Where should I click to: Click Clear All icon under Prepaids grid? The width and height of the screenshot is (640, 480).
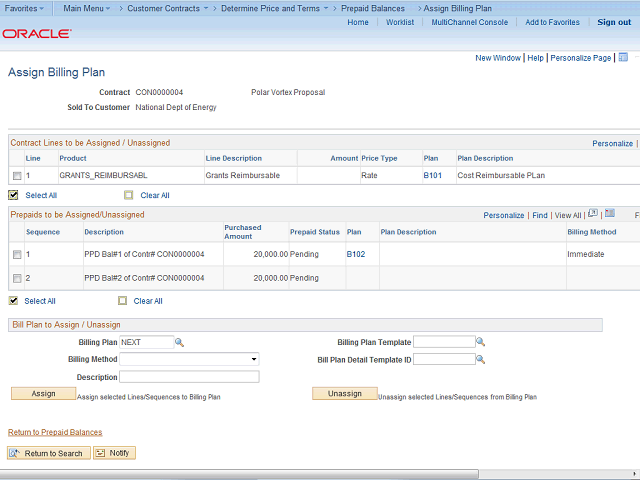123,300
